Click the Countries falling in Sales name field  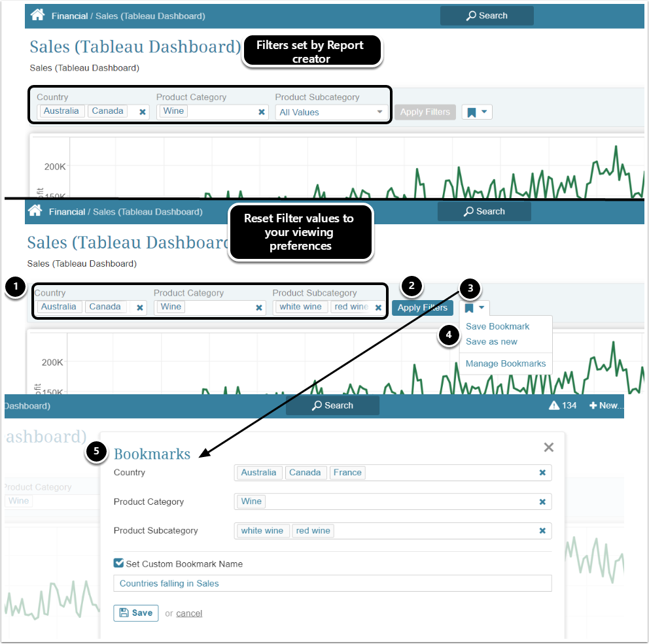coord(332,583)
